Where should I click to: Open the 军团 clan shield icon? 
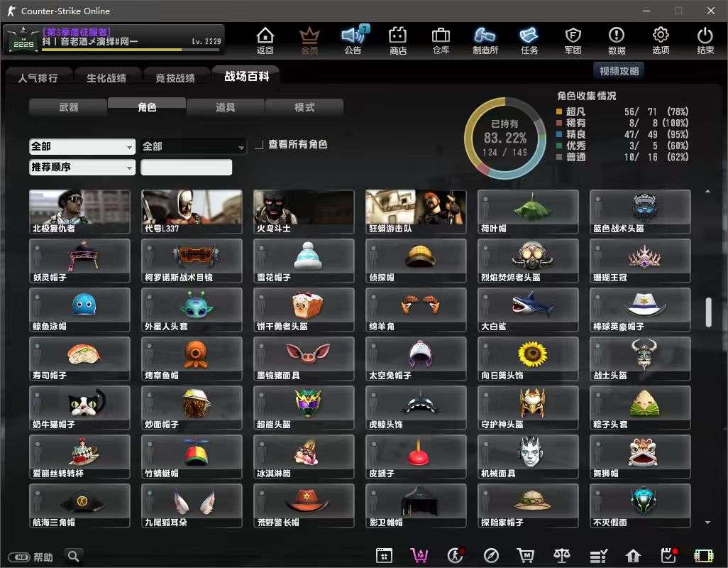[x=573, y=40]
